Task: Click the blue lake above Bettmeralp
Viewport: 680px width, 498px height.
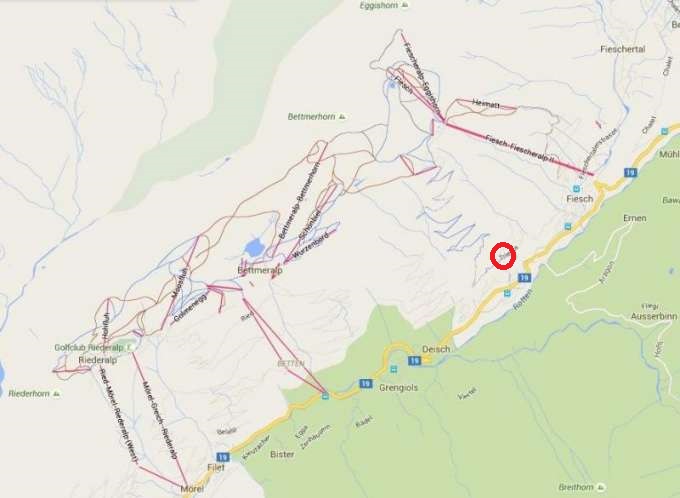Action: (255, 248)
